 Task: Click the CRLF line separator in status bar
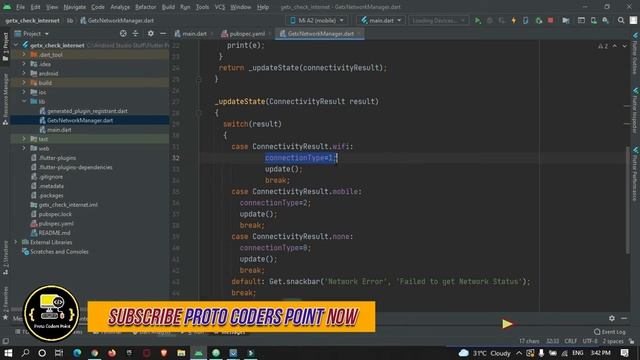[571, 341]
